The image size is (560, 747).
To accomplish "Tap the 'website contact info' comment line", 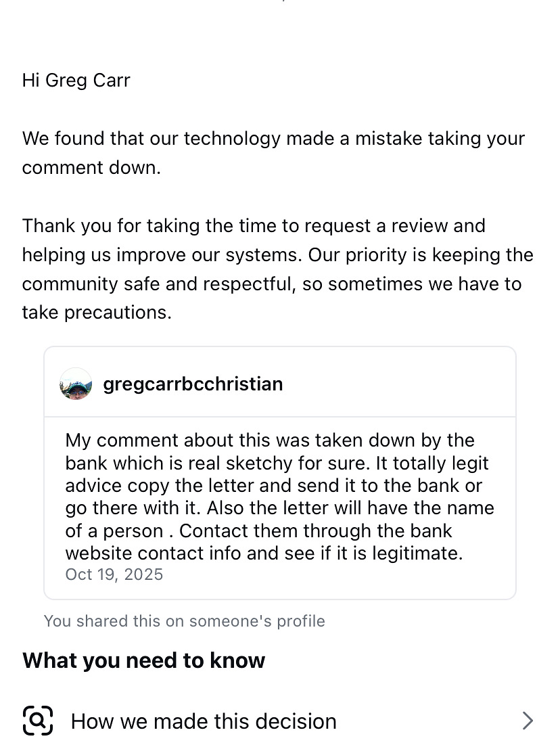I will [x=264, y=553].
